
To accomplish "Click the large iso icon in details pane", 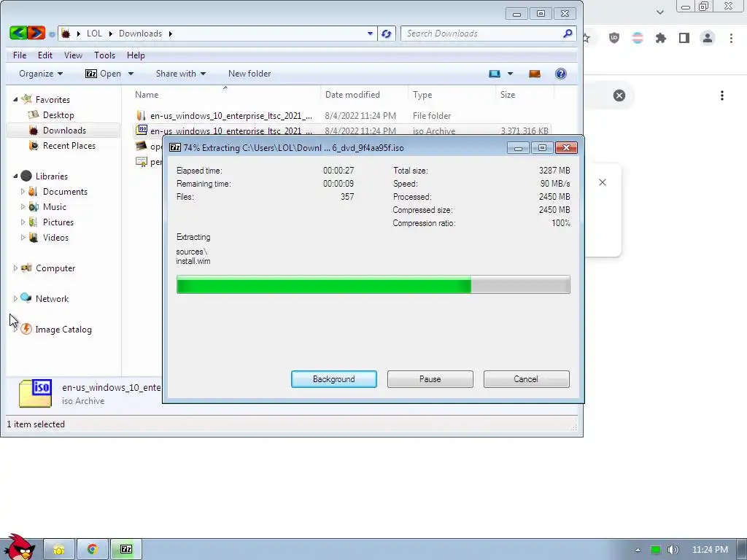I will click(x=35, y=393).
